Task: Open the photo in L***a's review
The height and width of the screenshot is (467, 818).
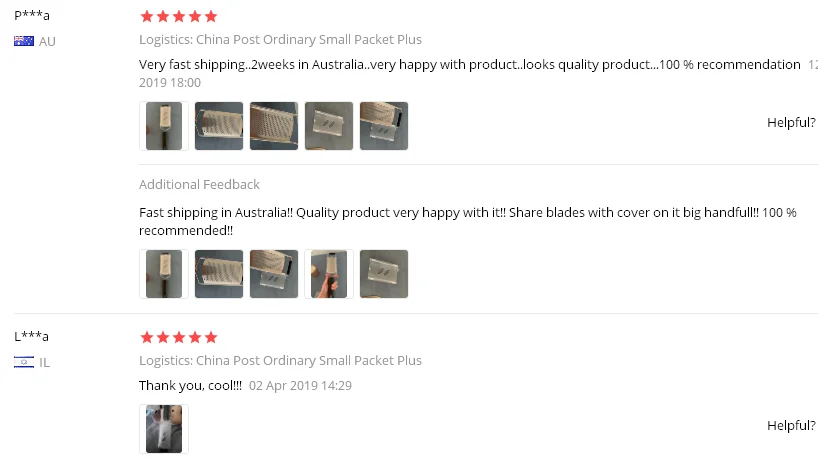Action: coord(164,429)
